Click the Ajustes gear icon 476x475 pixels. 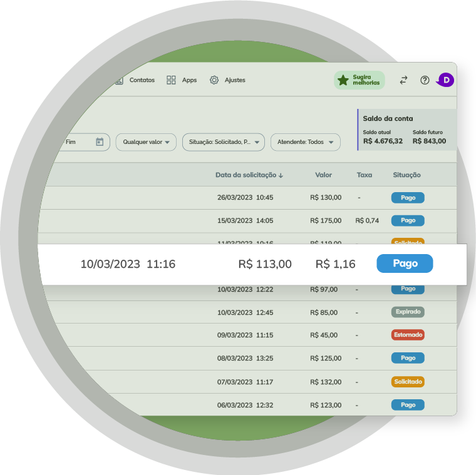[214, 80]
